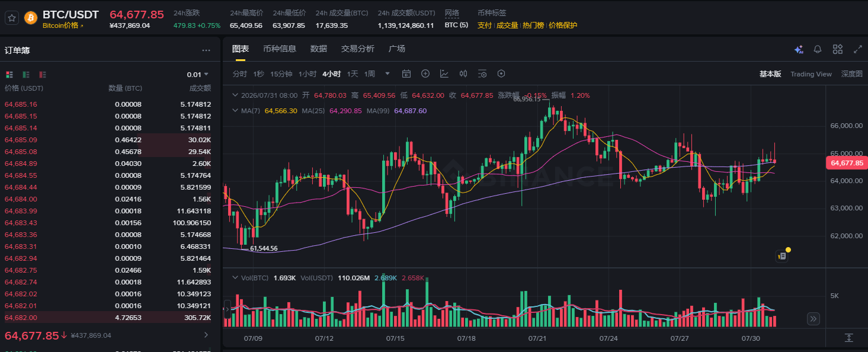868x352 pixels.
Task: Select the MA(25) 64,290.85 legend entry
Action: pyautogui.click(x=332, y=111)
